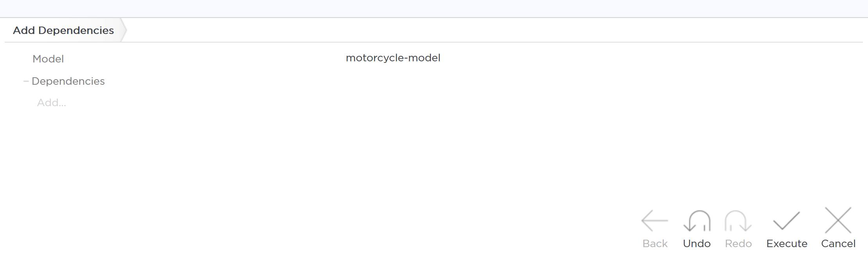868x260 pixels.
Task: Click the breadcrumb chevron after Add Dependencies
Action: point(123,30)
